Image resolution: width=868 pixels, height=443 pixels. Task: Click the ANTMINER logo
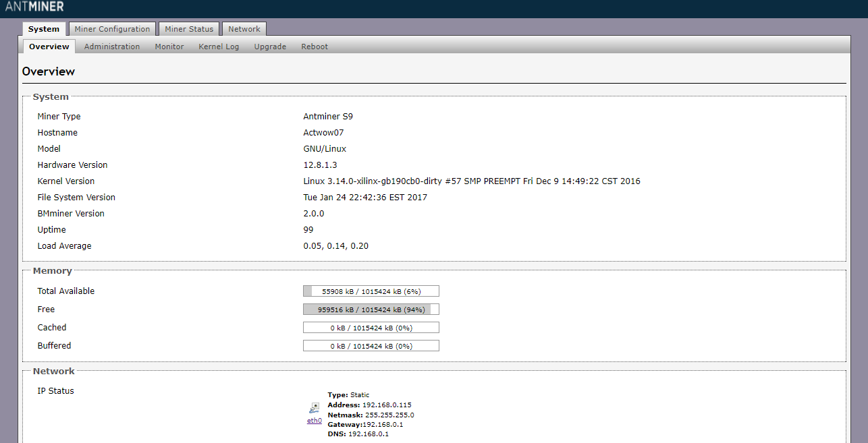pos(34,7)
